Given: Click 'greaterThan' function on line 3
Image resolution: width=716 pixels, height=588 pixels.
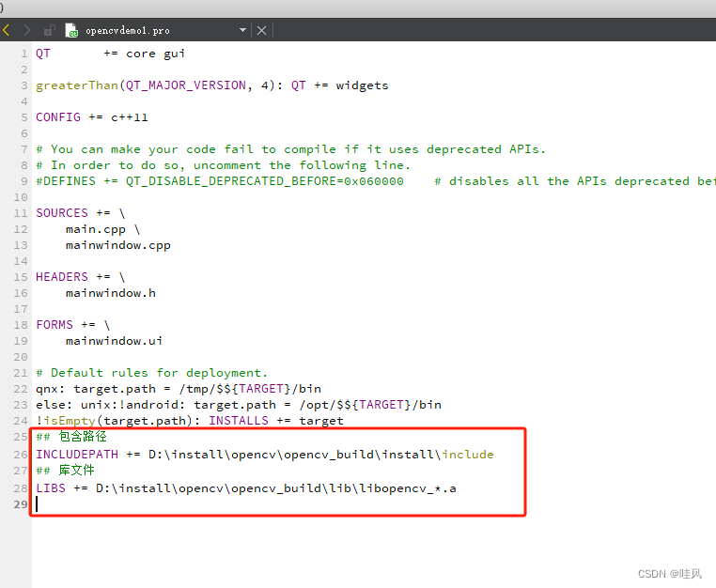Looking at the screenshot, I should point(77,85).
